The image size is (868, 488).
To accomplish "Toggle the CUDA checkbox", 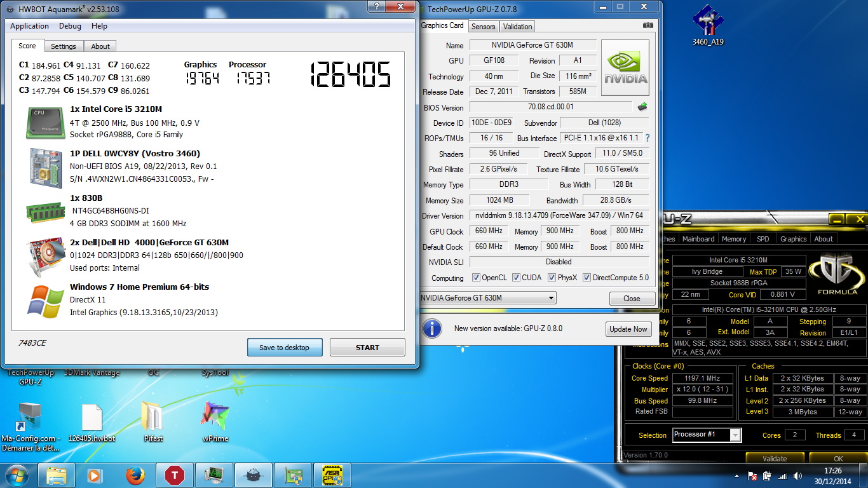I will point(517,278).
